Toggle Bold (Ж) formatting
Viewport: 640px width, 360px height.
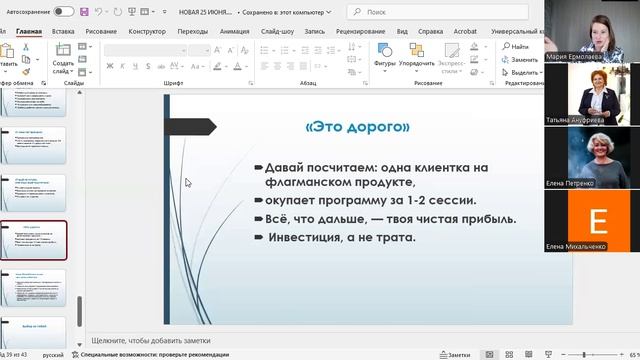click(110, 66)
